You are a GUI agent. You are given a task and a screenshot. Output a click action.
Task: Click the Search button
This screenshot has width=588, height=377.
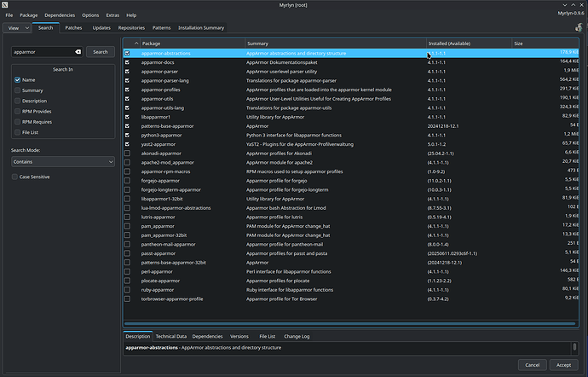click(101, 52)
